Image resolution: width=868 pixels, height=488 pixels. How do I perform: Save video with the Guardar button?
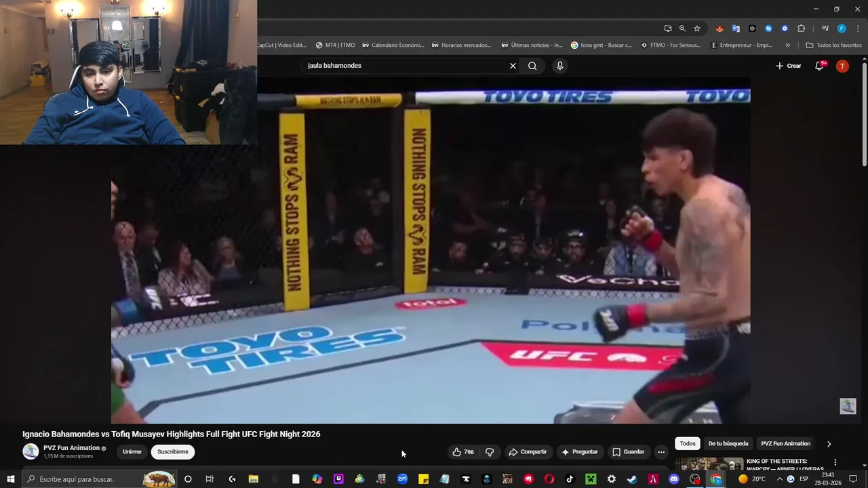(x=628, y=452)
